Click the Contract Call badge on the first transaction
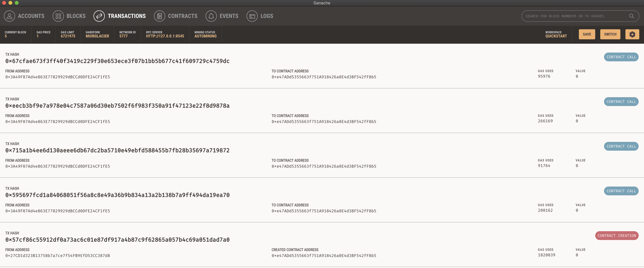644x268 pixels. [x=621, y=57]
